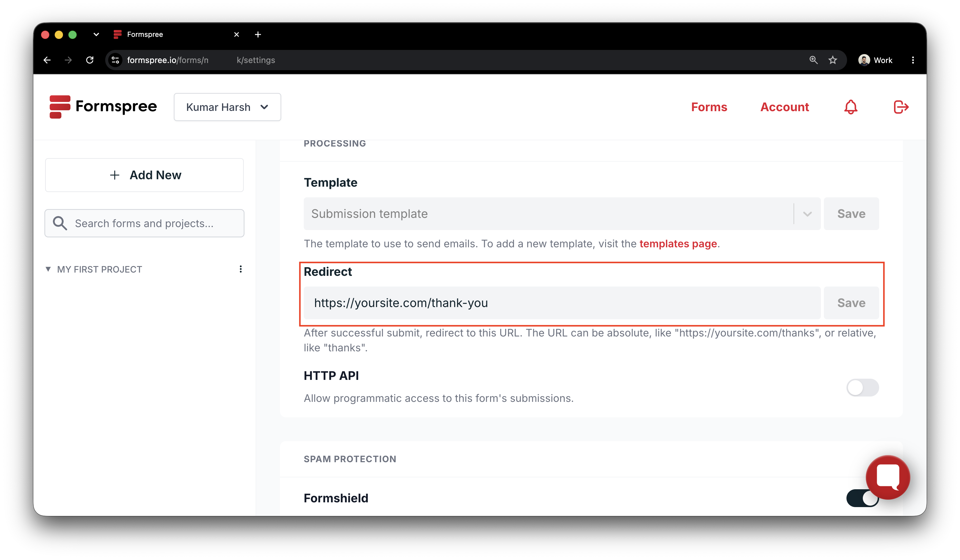Click the site information icon in address bar

tap(115, 60)
